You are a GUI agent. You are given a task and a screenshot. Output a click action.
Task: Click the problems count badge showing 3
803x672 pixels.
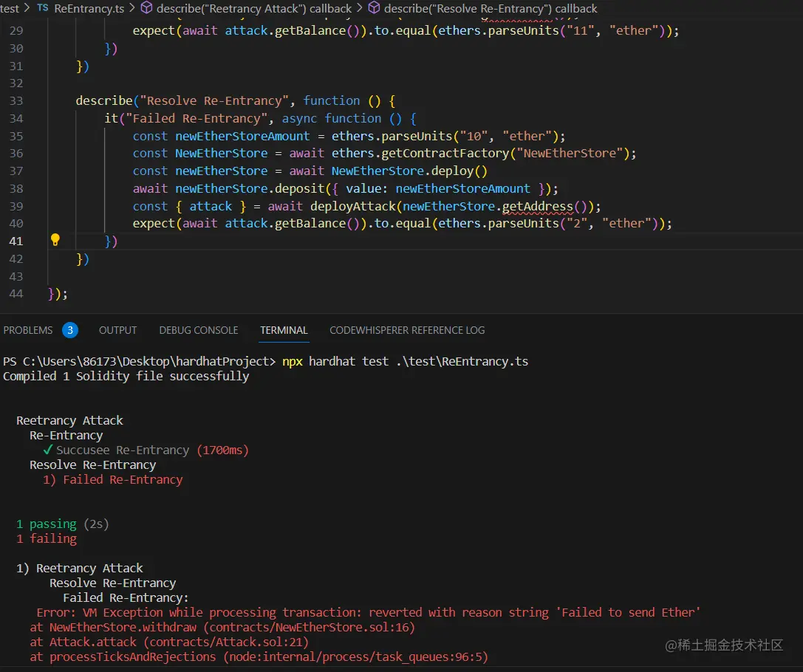click(70, 330)
